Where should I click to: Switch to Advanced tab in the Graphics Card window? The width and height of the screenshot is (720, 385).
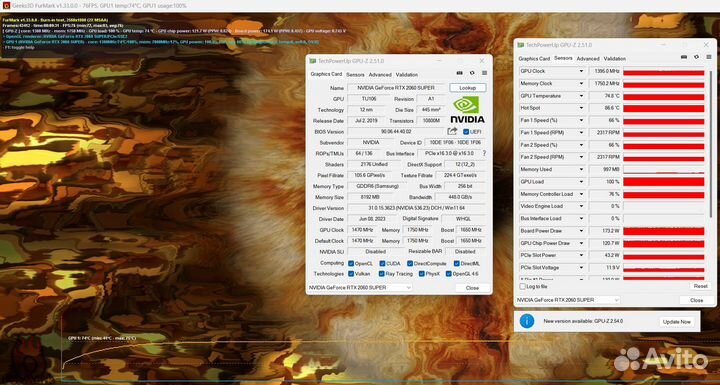(x=380, y=74)
